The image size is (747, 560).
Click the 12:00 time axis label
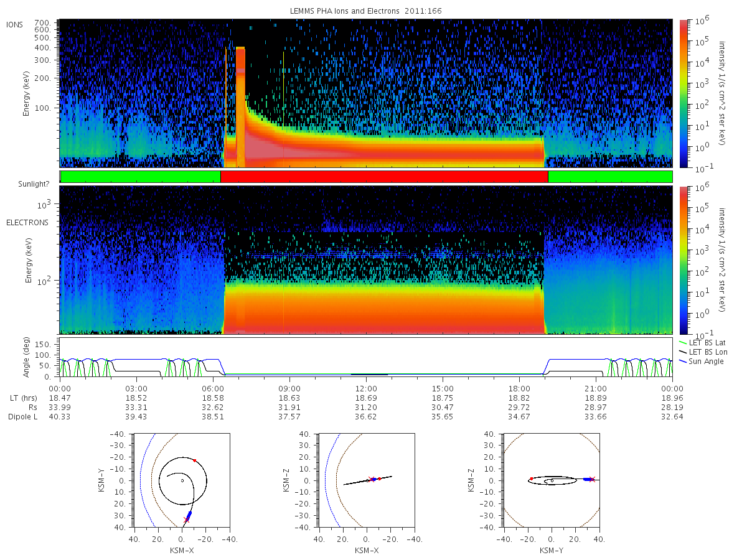tap(366, 388)
